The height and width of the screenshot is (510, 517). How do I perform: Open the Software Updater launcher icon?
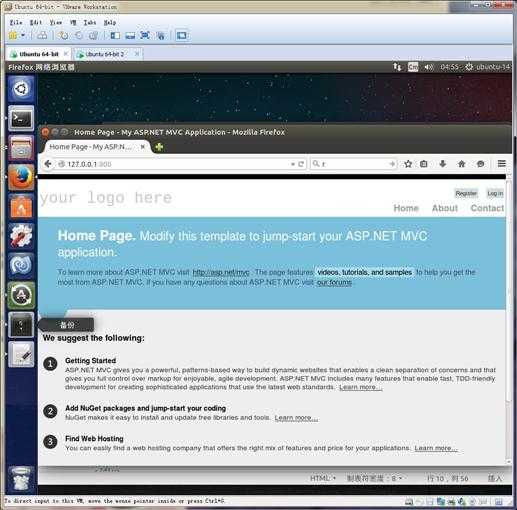(21, 295)
